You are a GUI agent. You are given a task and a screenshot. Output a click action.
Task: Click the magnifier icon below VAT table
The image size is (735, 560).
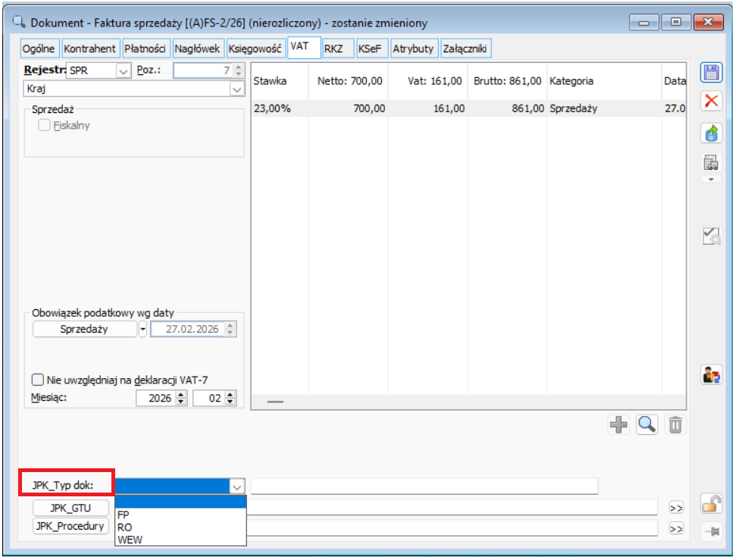click(x=646, y=426)
